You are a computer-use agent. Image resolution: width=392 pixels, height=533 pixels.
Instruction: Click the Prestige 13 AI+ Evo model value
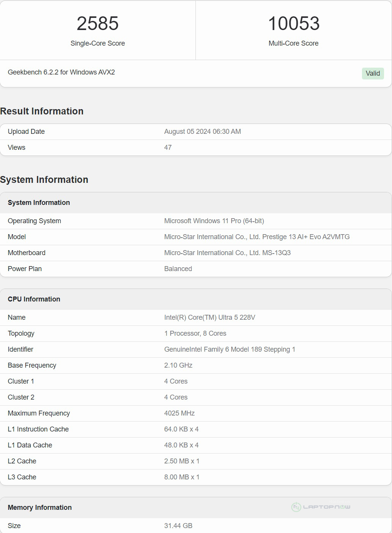click(257, 237)
